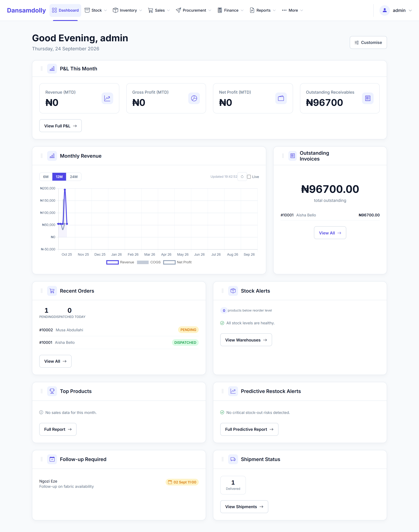
Task: Grab the drag handle of Recent Orders widget
Action: (x=41, y=291)
